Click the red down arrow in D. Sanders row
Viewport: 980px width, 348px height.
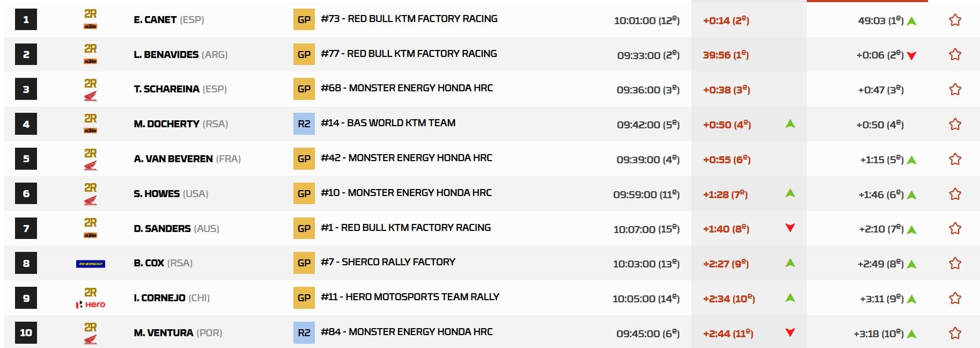pyautogui.click(x=790, y=228)
